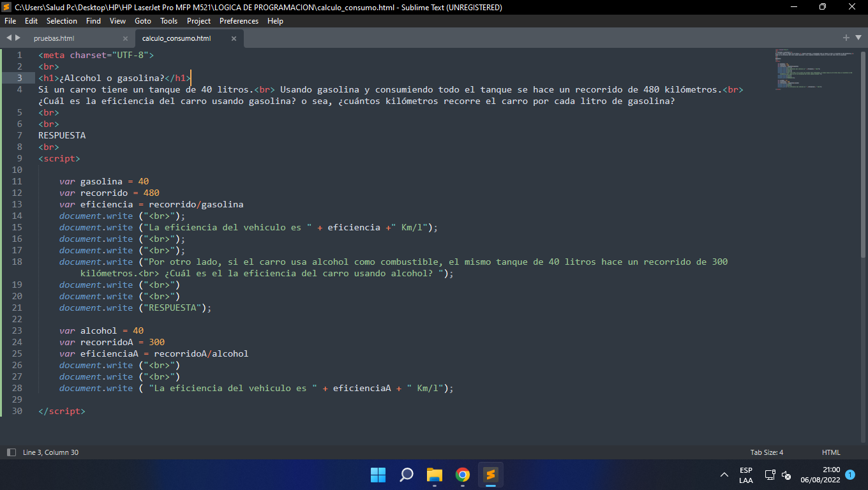Click the meta charset line 1
868x490 pixels.
[96, 55]
